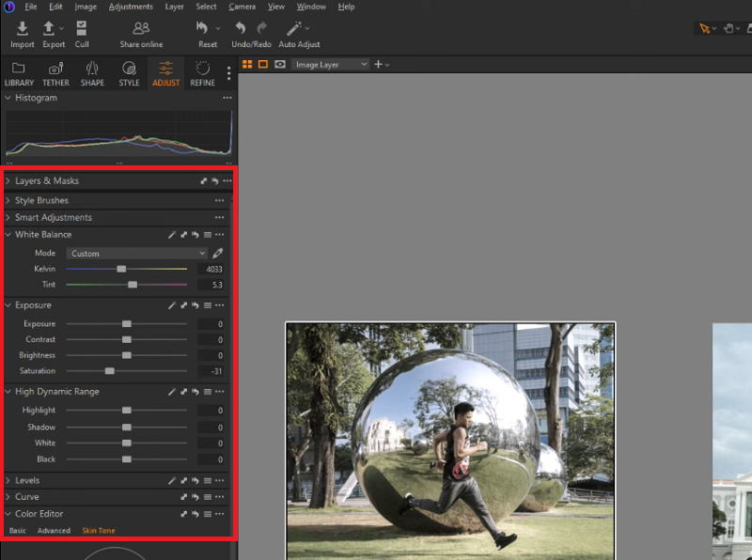Image resolution: width=752 pixels, height=560 pixels.
Task: Open Exposure tool more options
Action: [220, 305]
